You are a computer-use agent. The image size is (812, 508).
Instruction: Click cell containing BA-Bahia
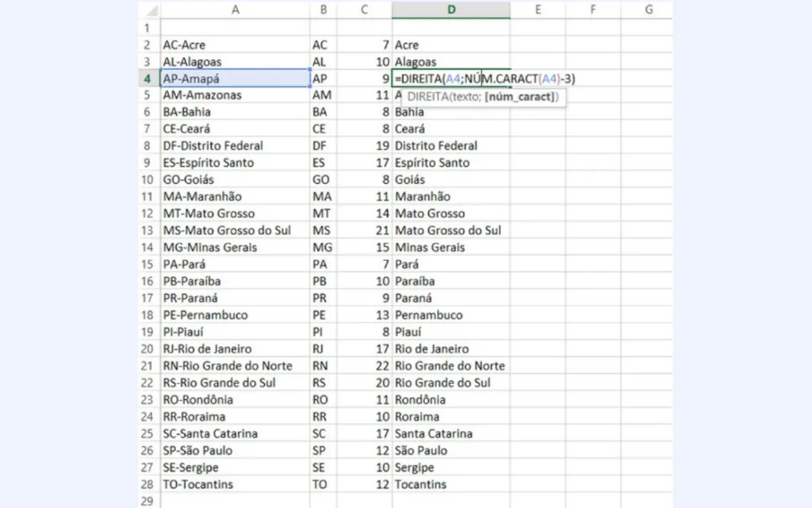235,112
